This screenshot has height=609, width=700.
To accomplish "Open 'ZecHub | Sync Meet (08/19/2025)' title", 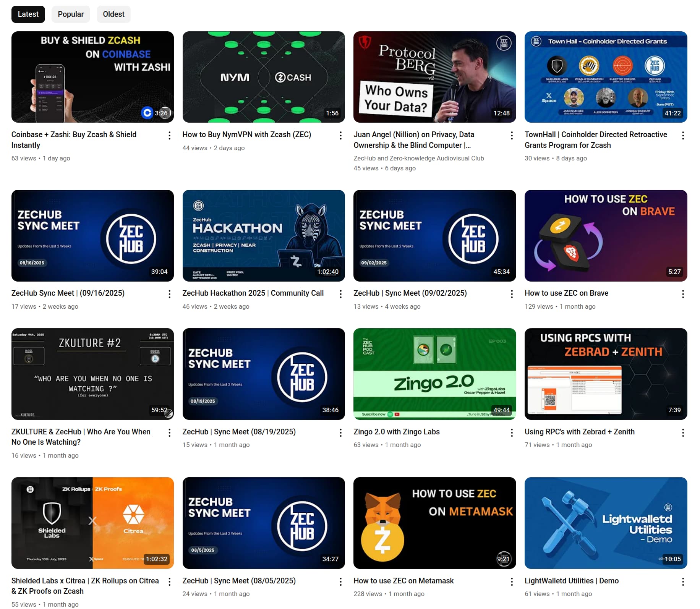I will click(239, 432).
